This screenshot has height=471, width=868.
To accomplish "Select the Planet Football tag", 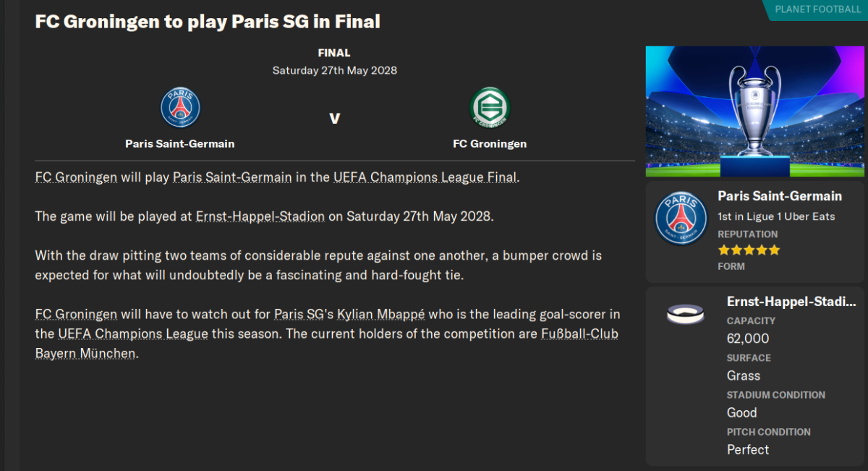I will coord(815,9).
